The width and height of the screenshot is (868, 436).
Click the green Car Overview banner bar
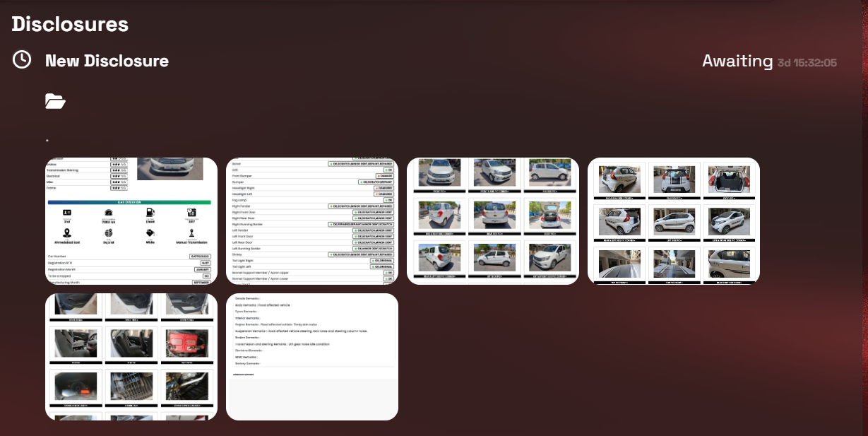[x=129, y=202]
